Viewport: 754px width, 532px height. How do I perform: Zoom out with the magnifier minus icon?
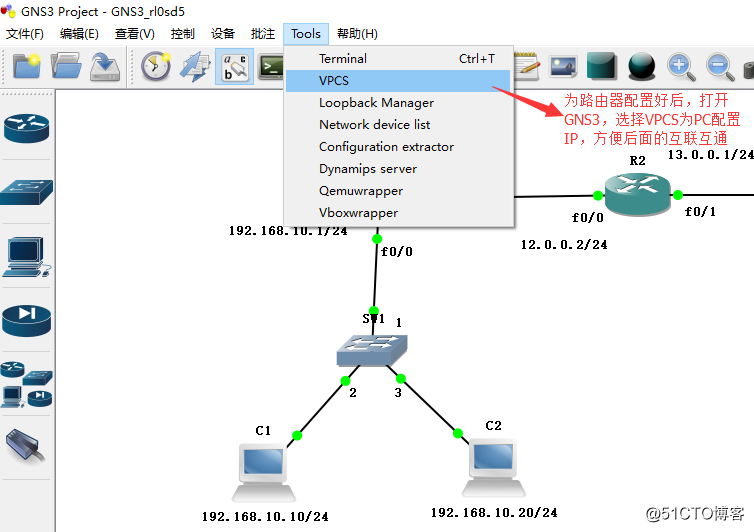pyautogui.click(x=720, y=66)
